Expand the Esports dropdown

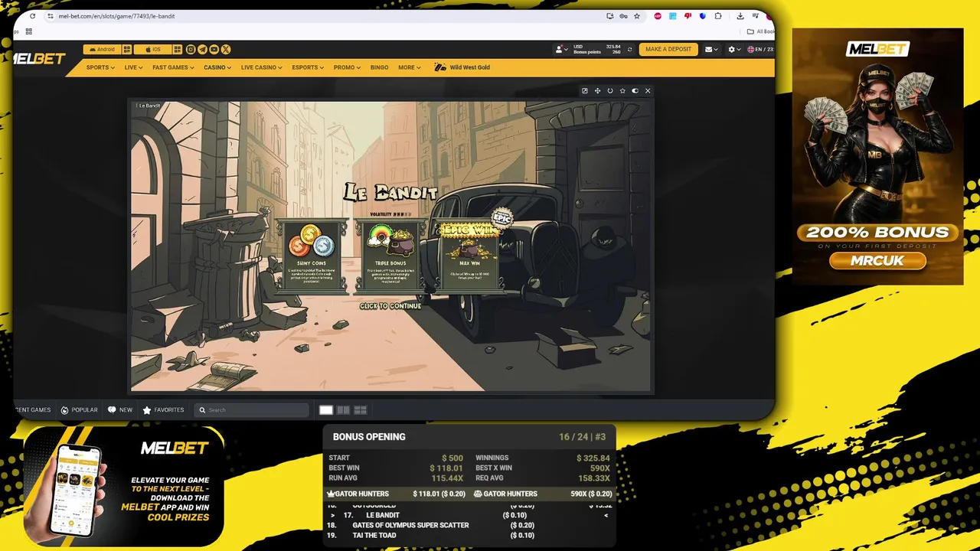pyautogui.click(x=308, y=67)
